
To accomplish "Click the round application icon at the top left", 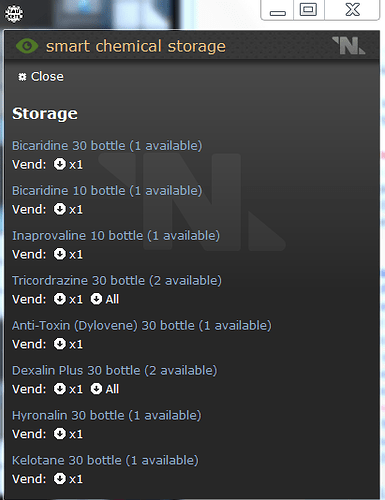I will pyautogui.click(x=14, y=13).
